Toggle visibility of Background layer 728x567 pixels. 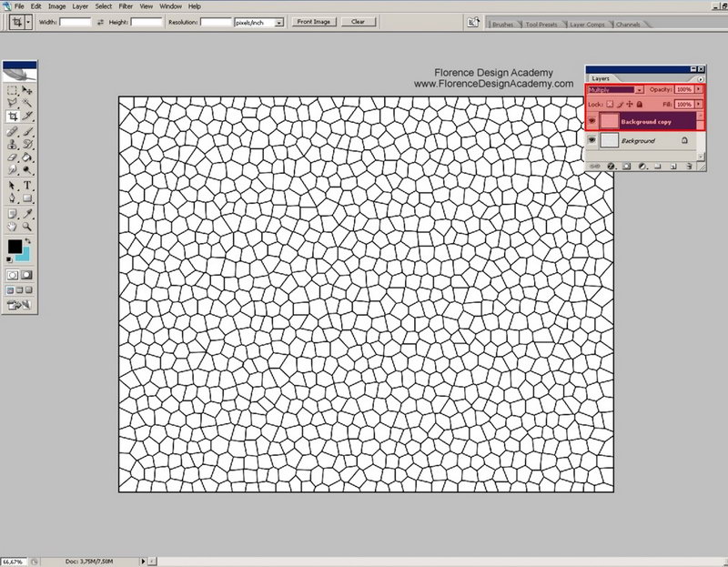592,140
